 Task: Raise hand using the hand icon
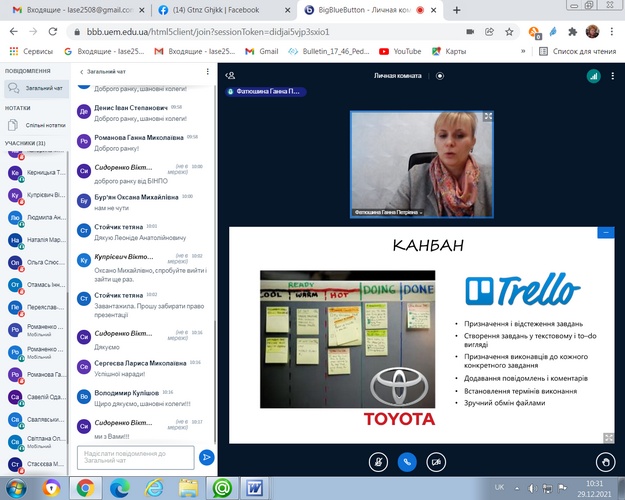click(603, 462)
